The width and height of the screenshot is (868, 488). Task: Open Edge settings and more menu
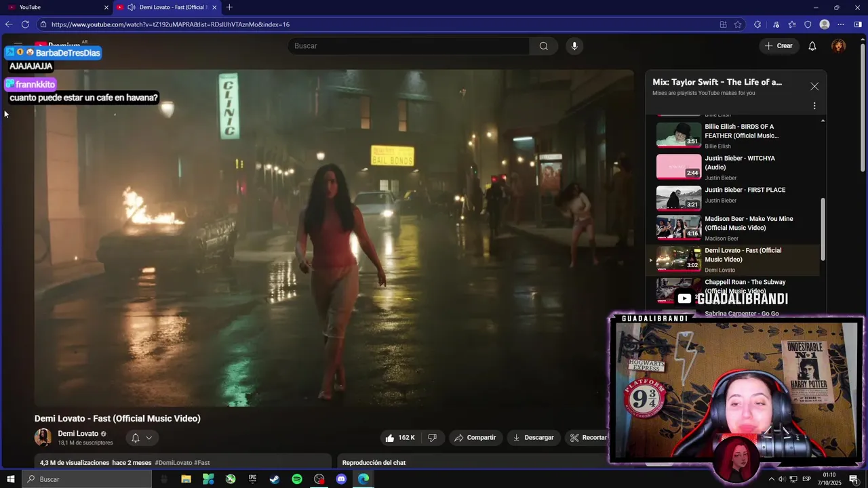click(841, 24)
